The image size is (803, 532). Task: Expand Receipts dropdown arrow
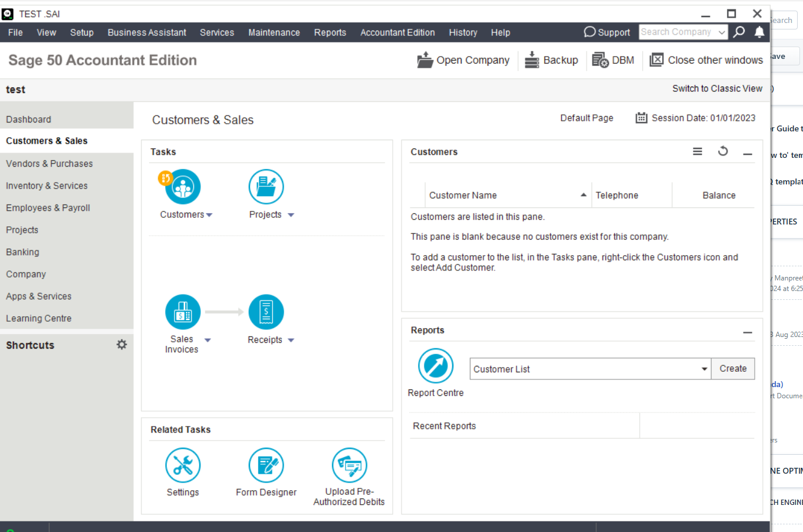tap(291, 340)
